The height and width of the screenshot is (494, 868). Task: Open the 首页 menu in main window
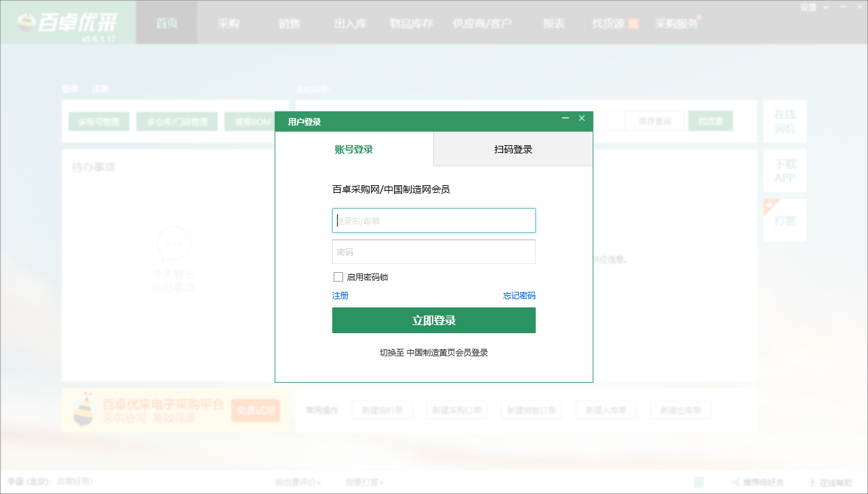click(167, 23)
